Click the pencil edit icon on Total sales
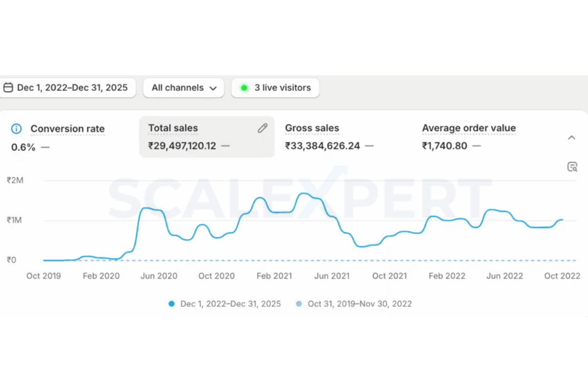Screen dimensions: 588x392 [263, 128]
